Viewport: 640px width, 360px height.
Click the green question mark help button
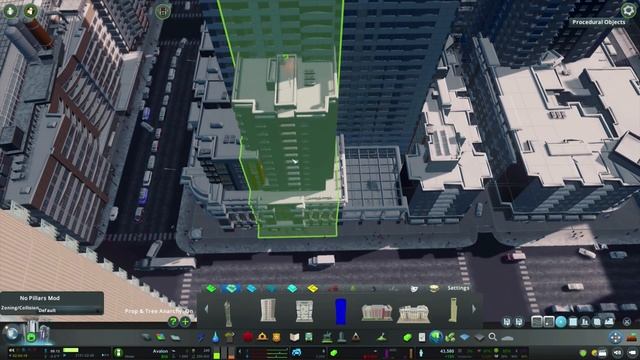173,322
